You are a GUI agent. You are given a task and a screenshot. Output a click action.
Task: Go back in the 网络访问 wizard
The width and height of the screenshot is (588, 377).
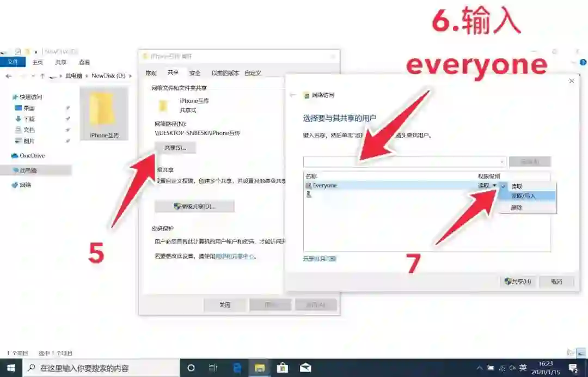(293, 95)
